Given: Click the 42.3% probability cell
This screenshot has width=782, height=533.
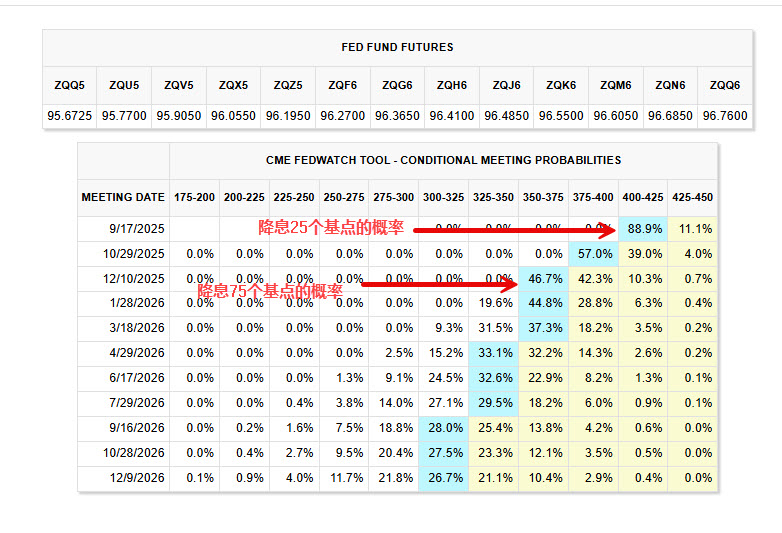Looking at the screenshot, I should [593, 279].
